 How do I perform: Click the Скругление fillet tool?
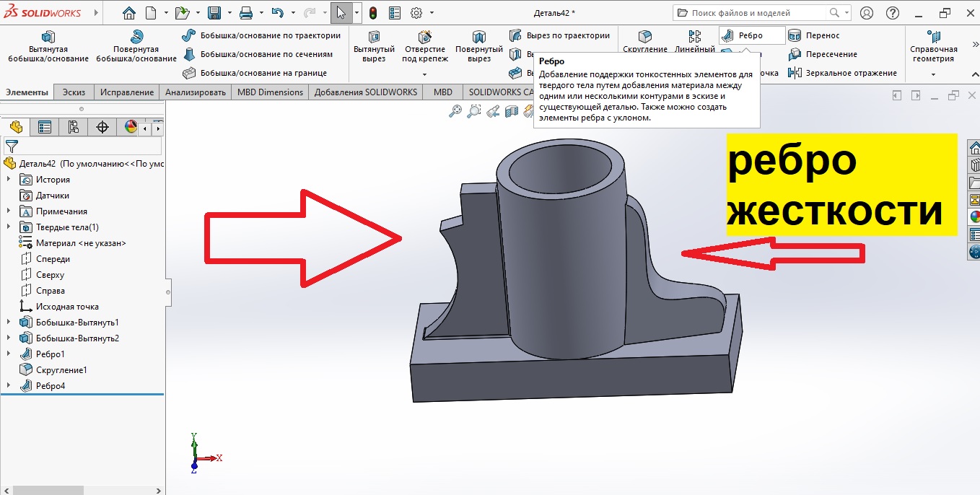click(x=645, y=42)
